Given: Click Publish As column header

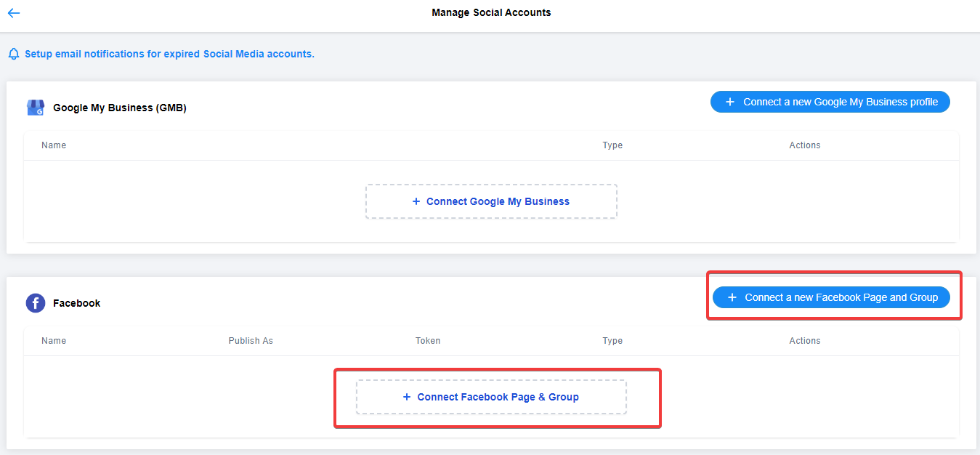Looking at the screenshot, I should point(251,341).
